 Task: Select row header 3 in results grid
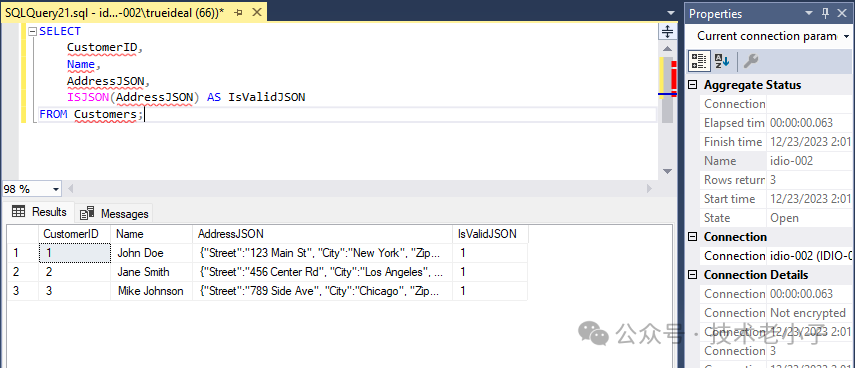[x=22, y=291]
